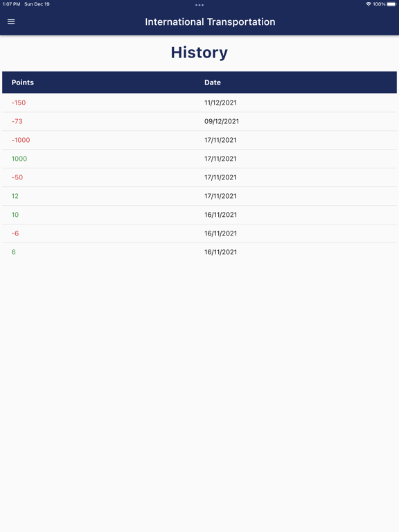
Task: Select the 12 points entry
Action: pos(15,196)
